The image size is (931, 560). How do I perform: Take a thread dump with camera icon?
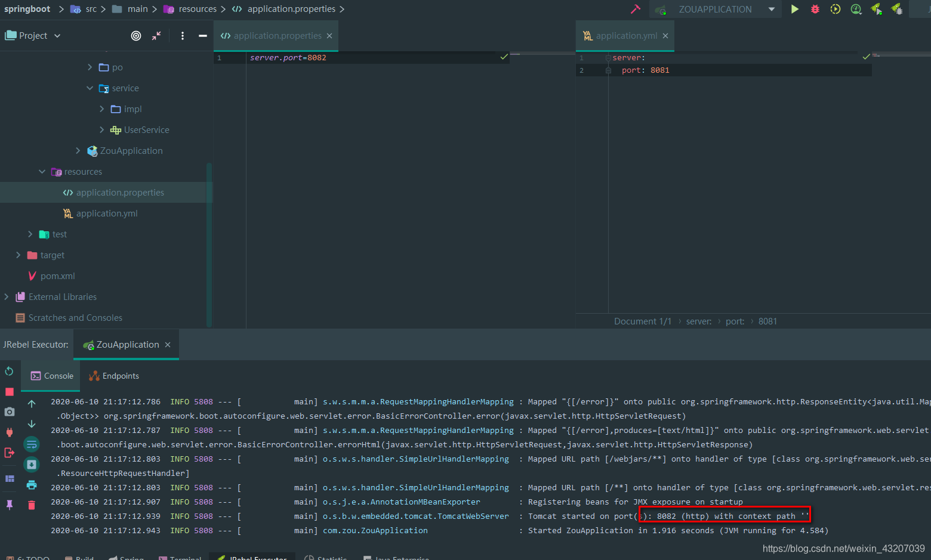click(10, 412)
